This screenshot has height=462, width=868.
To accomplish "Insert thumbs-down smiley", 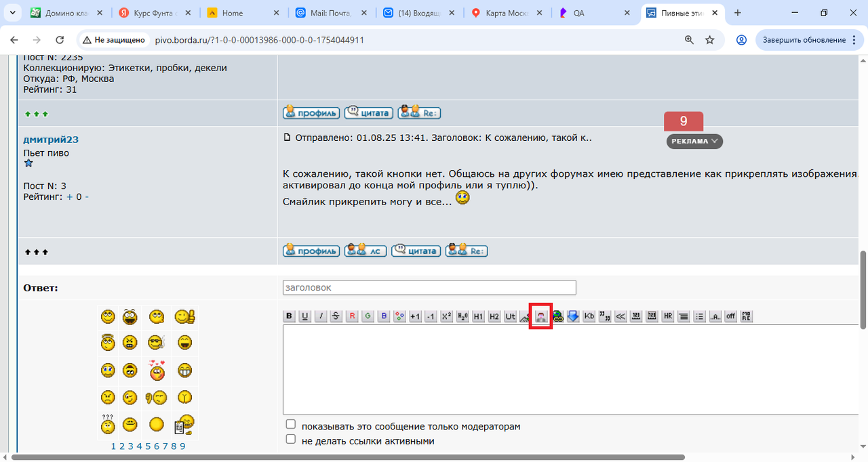I will click(x=156, y=397).
